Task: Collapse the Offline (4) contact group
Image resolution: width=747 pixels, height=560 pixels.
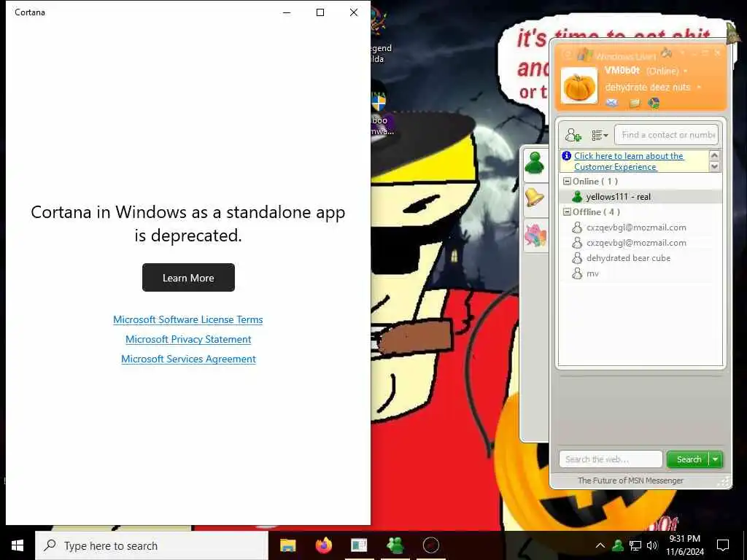Action: click(567, 212)
